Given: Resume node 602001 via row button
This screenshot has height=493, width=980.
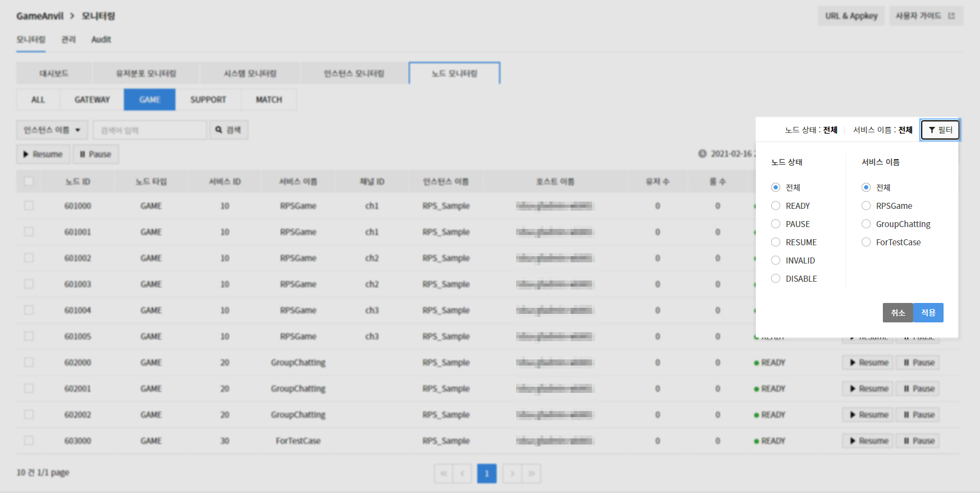Looking at the screenshot, I should click(868, 389).
